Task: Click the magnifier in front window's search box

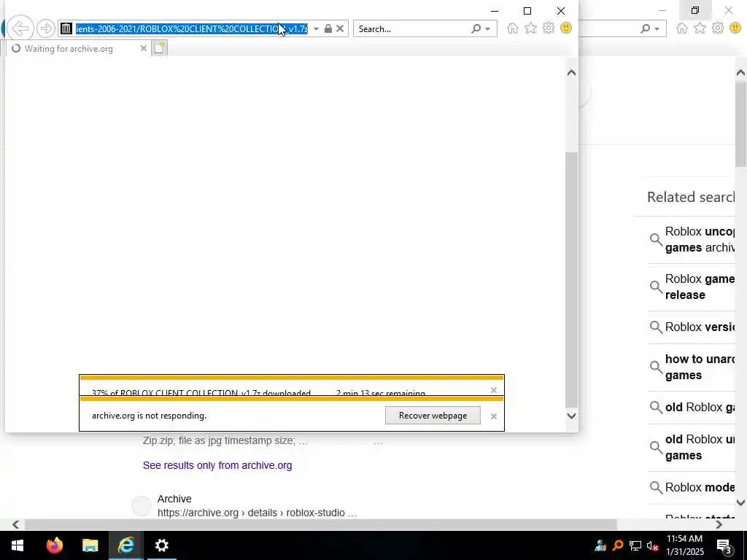Action: click(476, 28)
